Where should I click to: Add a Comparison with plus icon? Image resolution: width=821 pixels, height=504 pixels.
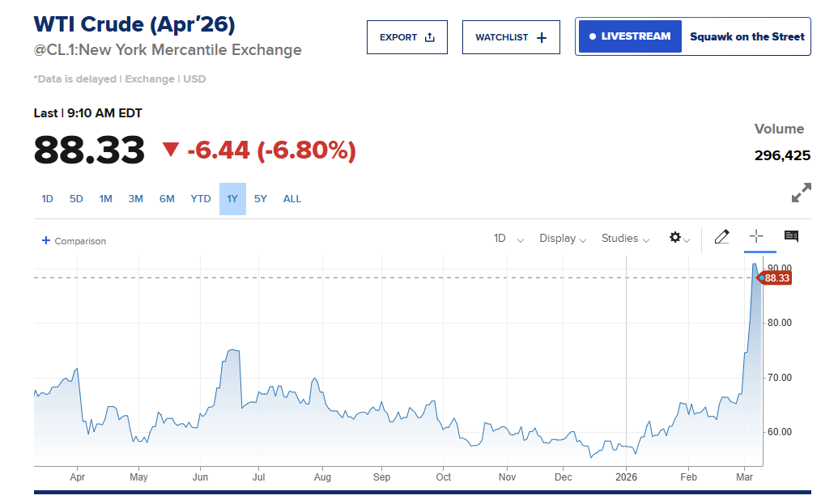tap(74, 241)
